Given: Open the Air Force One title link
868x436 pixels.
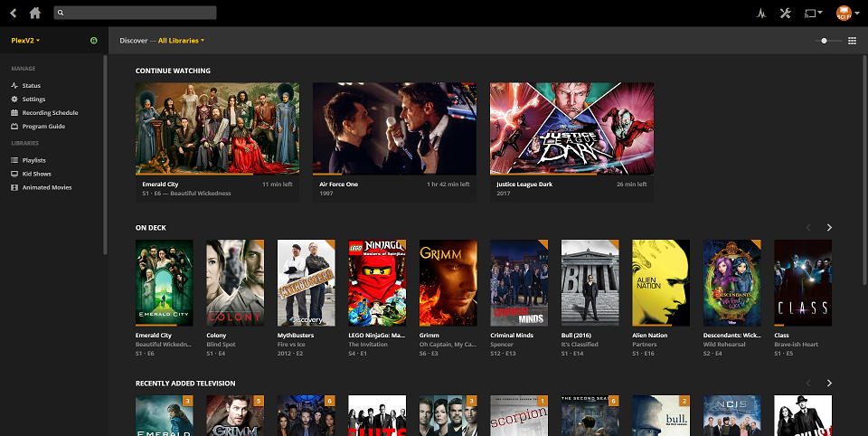Looking at the screenshot, I should coord(339,184).
